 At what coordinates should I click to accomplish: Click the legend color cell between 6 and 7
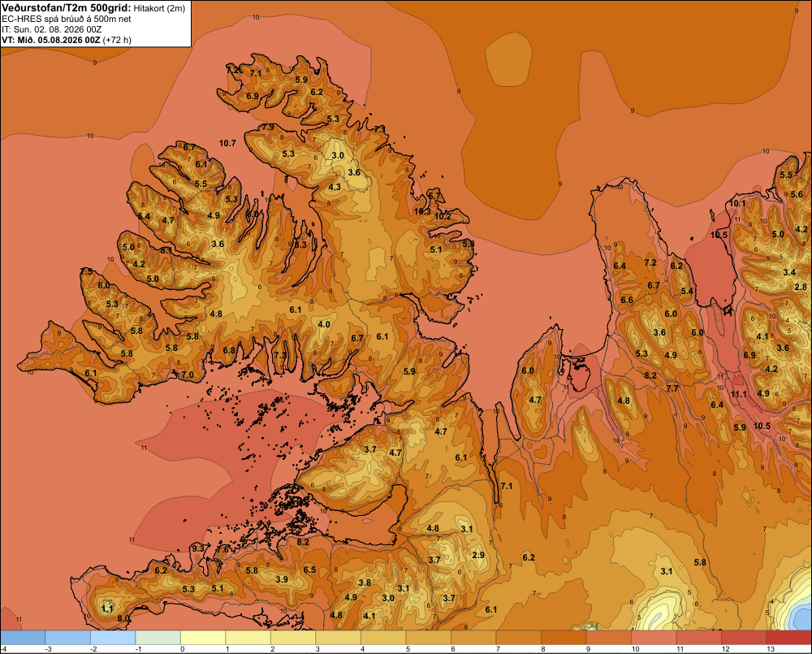(473, 638)
